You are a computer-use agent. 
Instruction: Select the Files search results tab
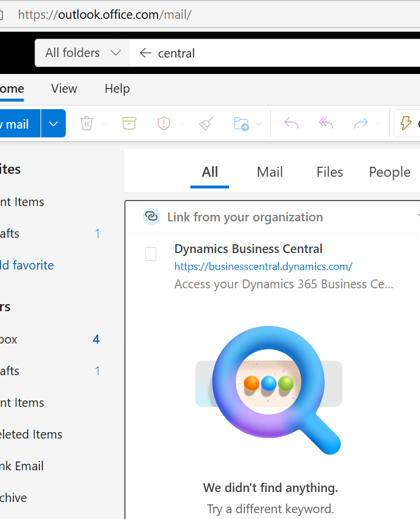point(330,172)
